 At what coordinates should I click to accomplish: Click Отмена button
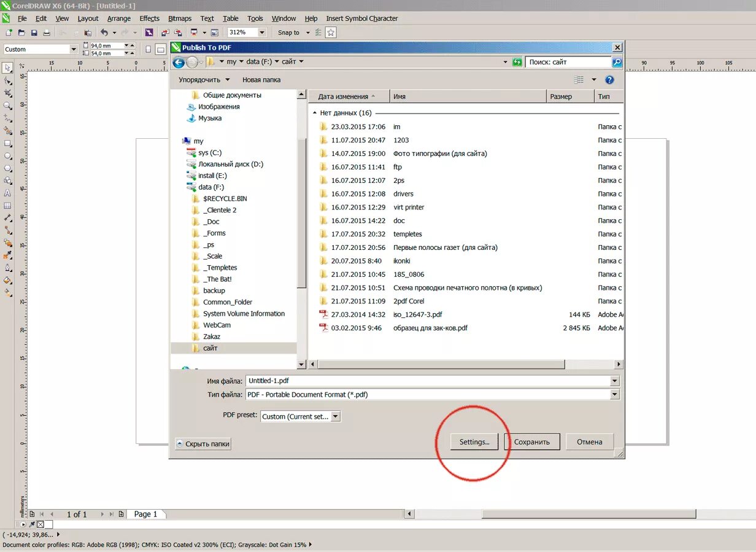[x=589, y=442]
